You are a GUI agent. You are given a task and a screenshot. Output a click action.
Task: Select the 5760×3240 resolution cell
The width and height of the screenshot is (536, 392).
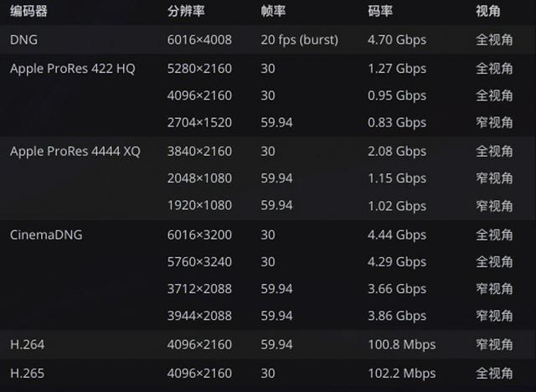[x=199, y=261]
